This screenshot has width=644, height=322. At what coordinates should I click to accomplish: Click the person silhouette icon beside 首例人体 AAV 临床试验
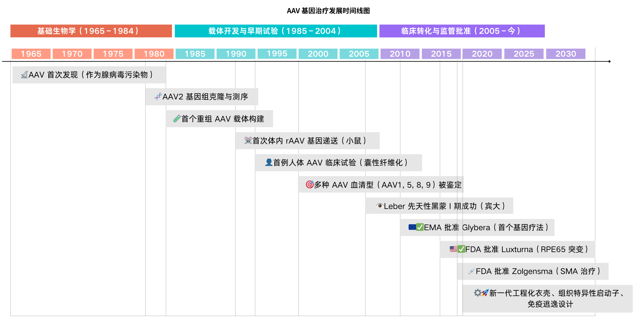click(x=269, y=162)
